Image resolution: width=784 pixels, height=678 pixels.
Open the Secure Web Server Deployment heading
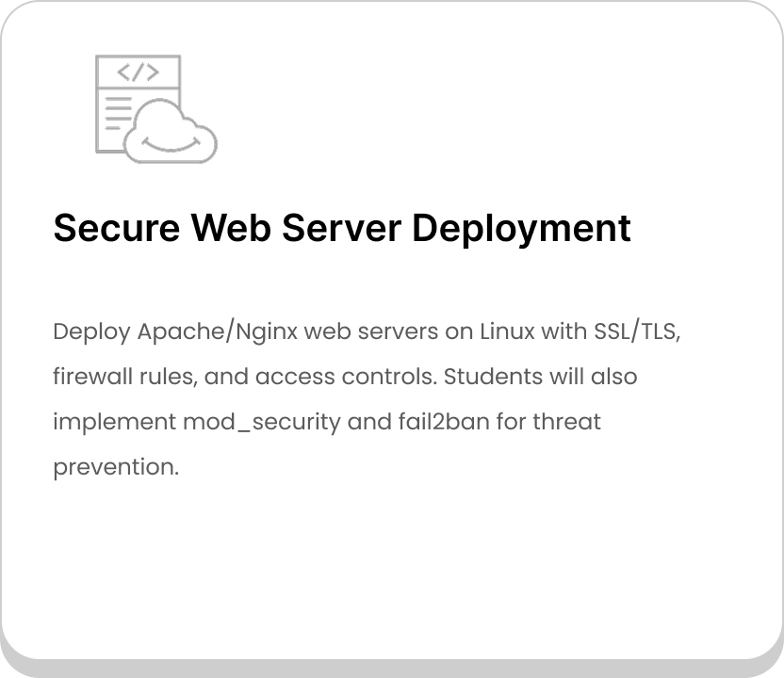coord(342,228)
